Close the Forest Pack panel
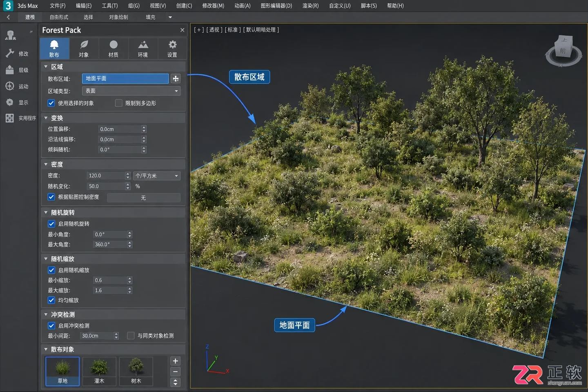 182,30
